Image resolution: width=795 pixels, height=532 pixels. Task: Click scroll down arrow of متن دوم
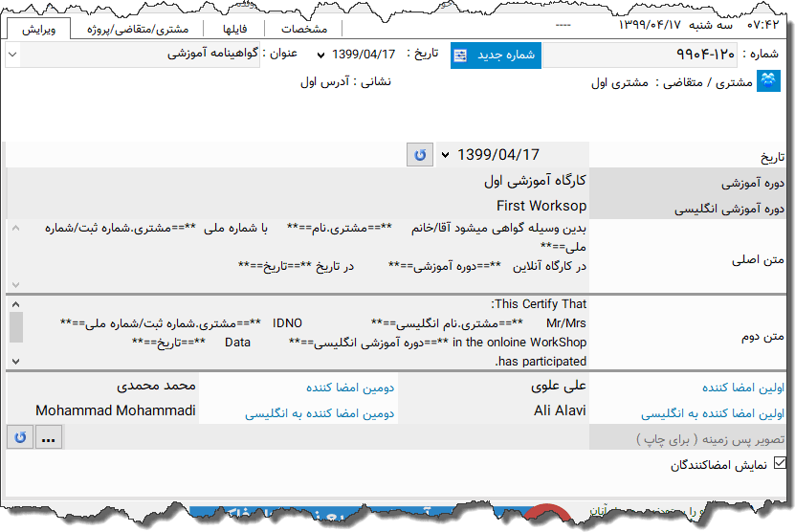[15, 361]
